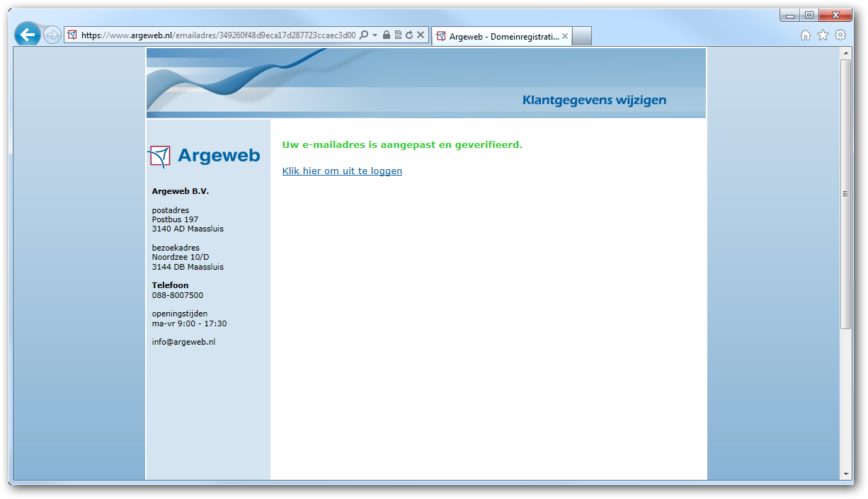The image size is (868, 499).
Task: Close the Argeweb tab
Action: [565, 36]
